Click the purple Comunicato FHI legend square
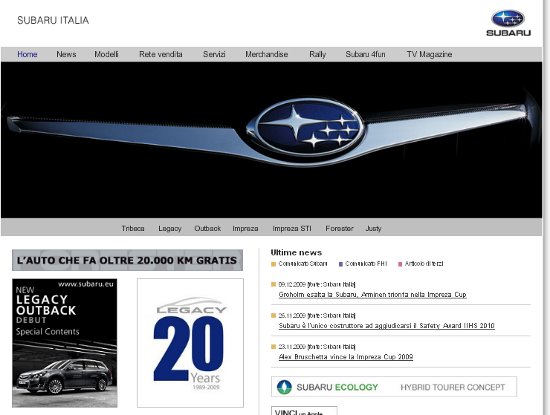This screenshot has height=415, width=550. 341,264
